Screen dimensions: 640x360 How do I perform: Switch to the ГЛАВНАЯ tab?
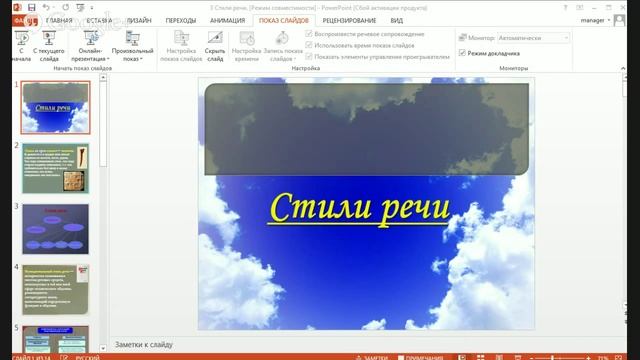(59, 20)
